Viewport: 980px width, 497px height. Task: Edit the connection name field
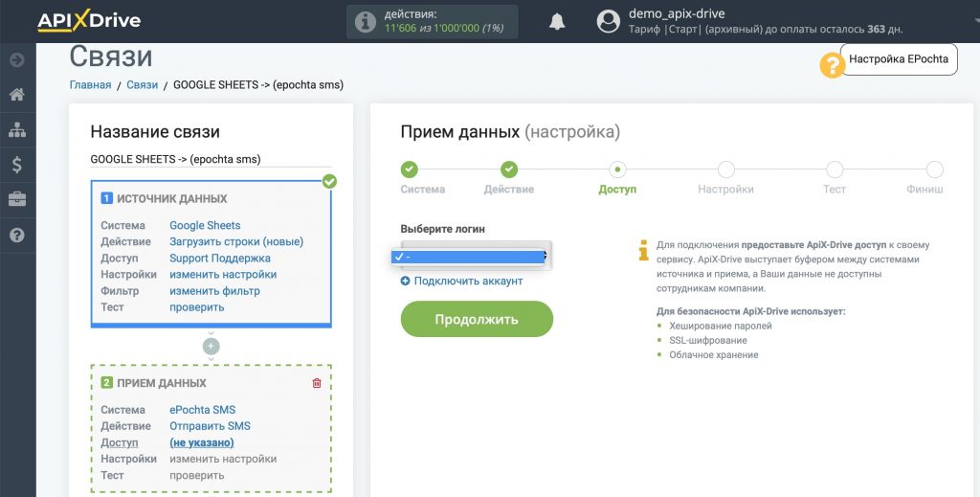pos(211,159)
